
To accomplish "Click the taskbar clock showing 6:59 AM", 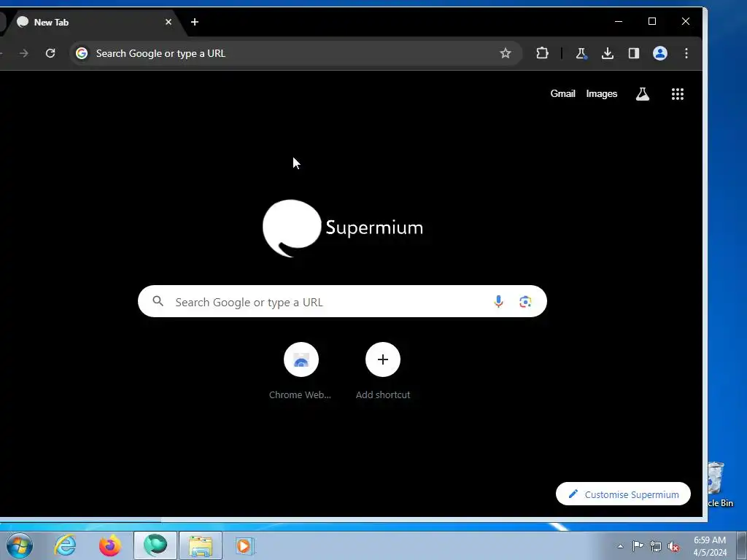I will [x=710, y=546].
